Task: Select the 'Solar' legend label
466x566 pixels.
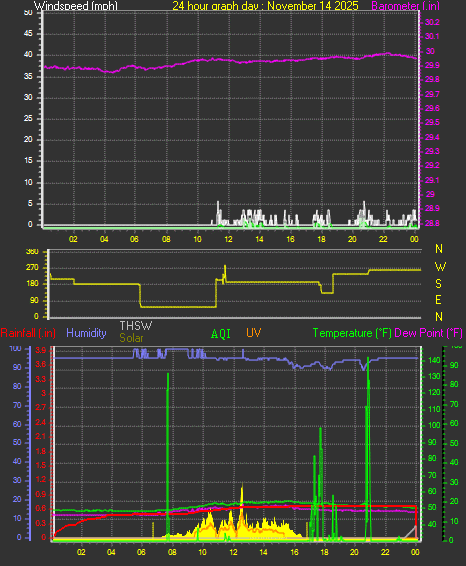Action: [131, 338]
